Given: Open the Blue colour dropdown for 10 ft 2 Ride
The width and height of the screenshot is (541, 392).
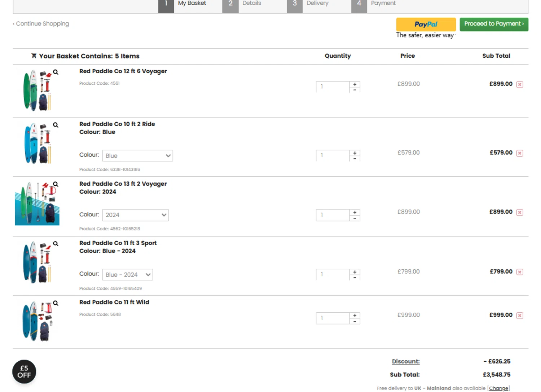Looking at the screenshot, I should point(137,155).
